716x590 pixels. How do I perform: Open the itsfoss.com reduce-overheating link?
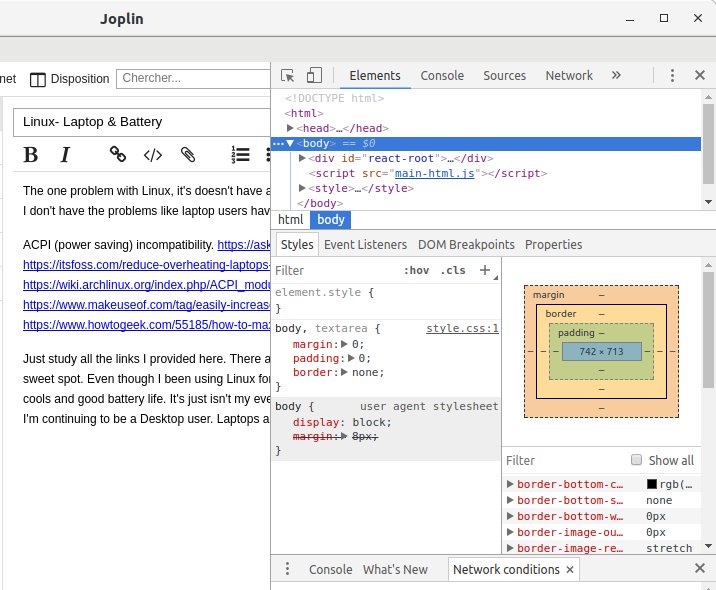click(147, 265)
